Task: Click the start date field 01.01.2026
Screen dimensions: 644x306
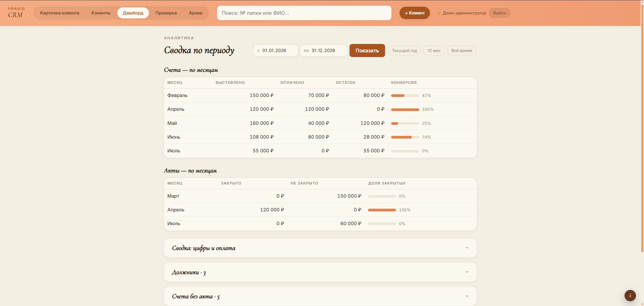Action: tap(276, 50)
